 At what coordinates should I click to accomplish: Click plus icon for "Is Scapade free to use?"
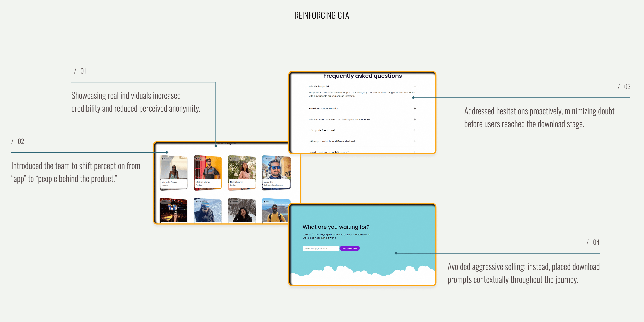pyautogui.click(x=414, y=130)
